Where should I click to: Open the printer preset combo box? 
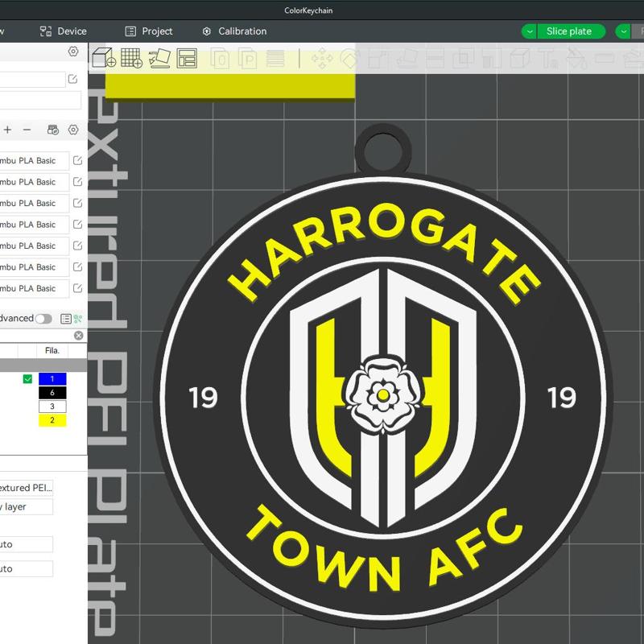tap(33, 79)
